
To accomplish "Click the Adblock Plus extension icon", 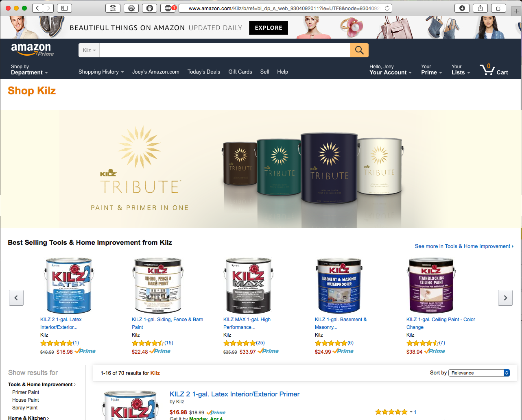I will [168, 8].
